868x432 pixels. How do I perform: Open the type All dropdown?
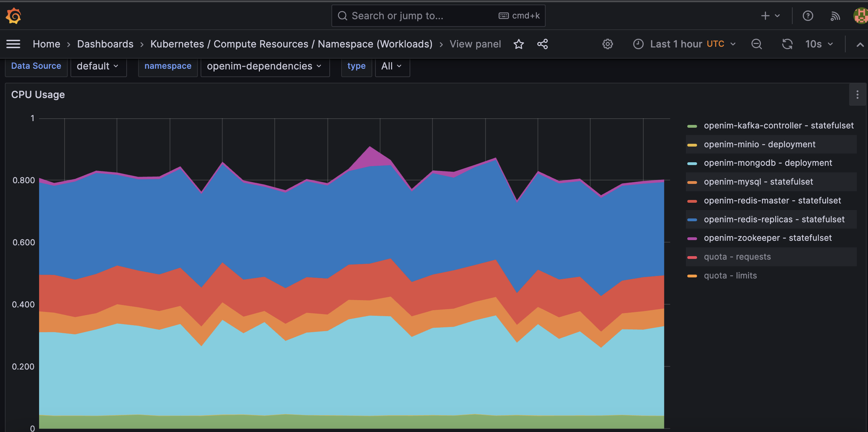391,66
